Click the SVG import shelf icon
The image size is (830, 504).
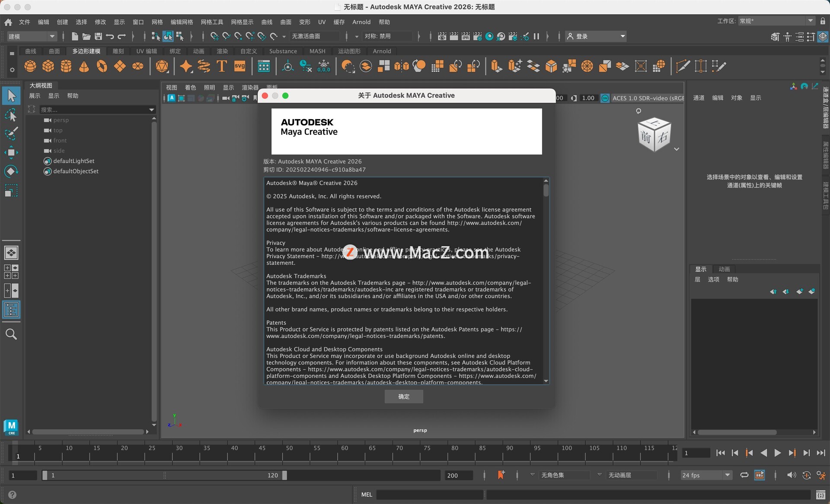tap(239, 66)
